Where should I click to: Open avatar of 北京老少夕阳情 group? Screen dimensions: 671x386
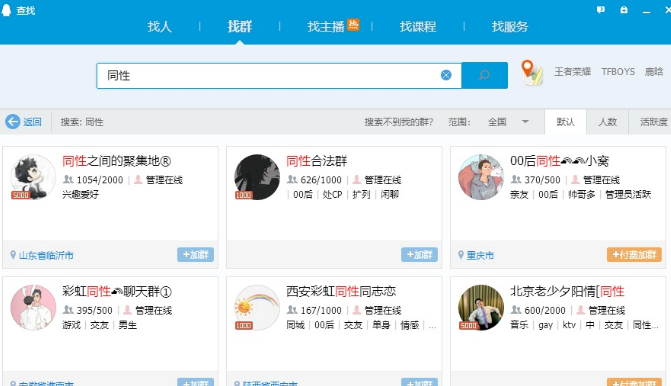pos(481,307)
